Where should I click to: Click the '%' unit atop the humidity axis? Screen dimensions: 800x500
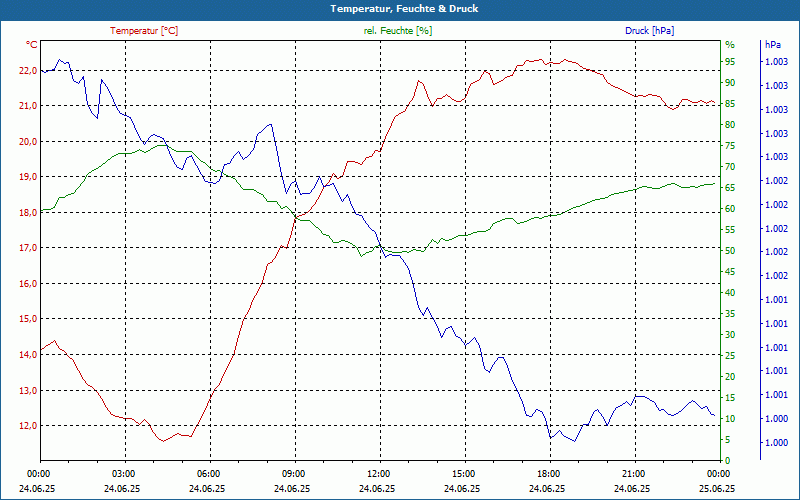click(730, 45)
